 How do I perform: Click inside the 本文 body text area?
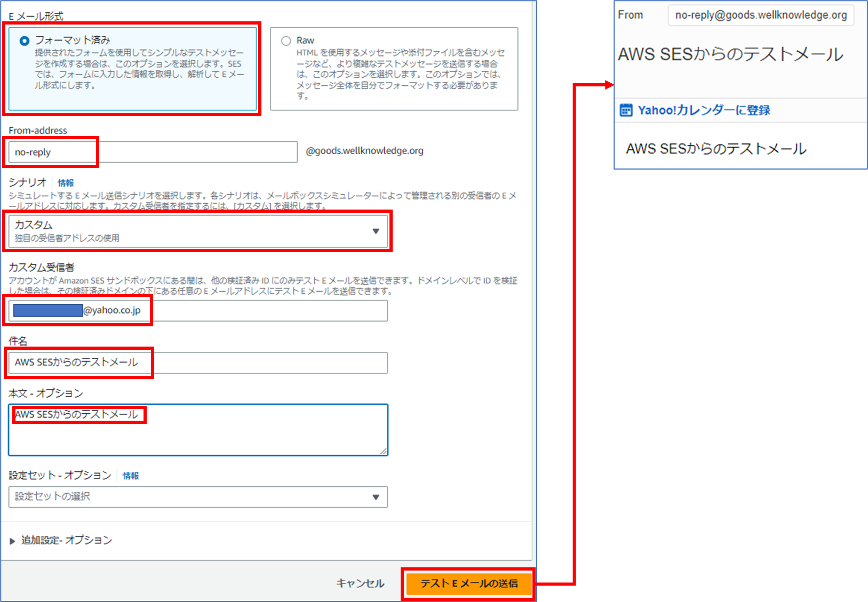[198, 430]
